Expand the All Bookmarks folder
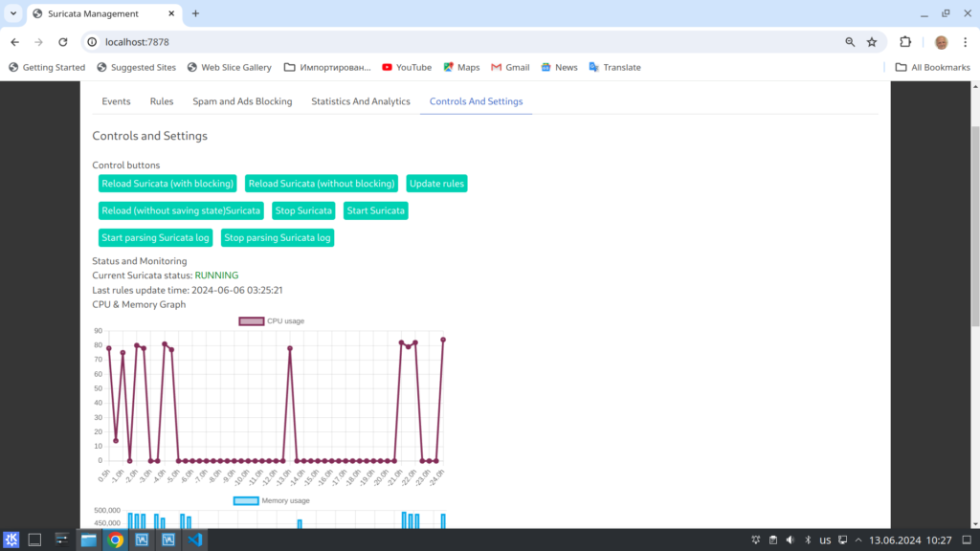This screenshot has height=551, width=980. tap(932, 68)
